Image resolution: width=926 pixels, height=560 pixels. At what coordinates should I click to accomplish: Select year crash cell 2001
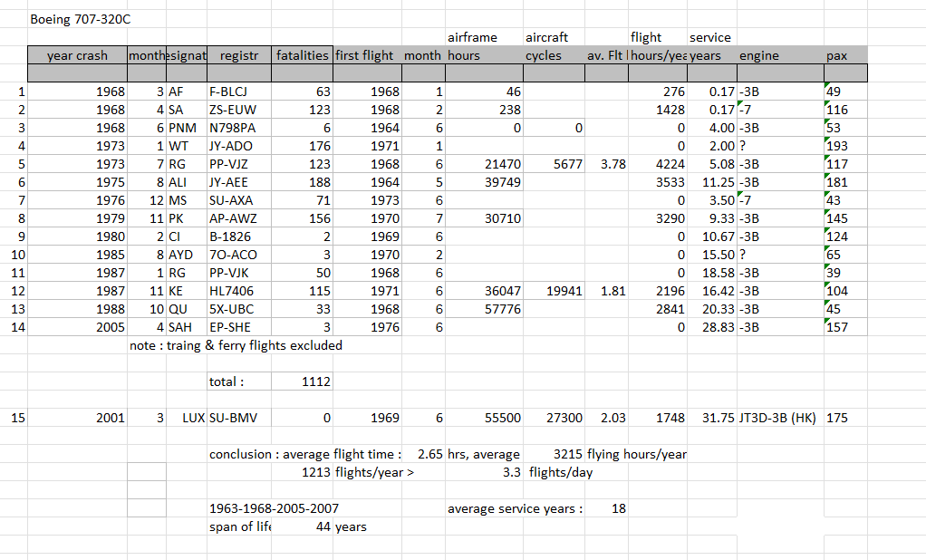77,419
